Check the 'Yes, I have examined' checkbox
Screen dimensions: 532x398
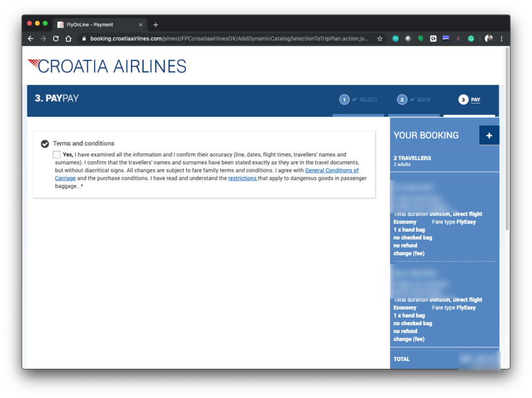(x=57, y=155)
